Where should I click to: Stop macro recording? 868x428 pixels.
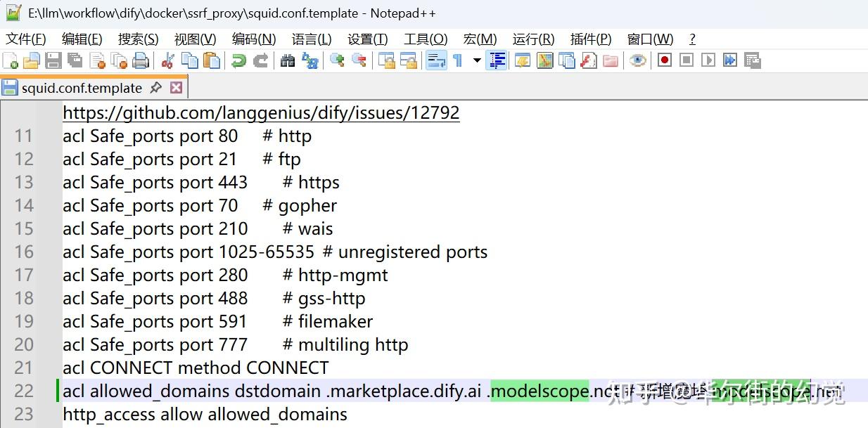click(684, 60)
